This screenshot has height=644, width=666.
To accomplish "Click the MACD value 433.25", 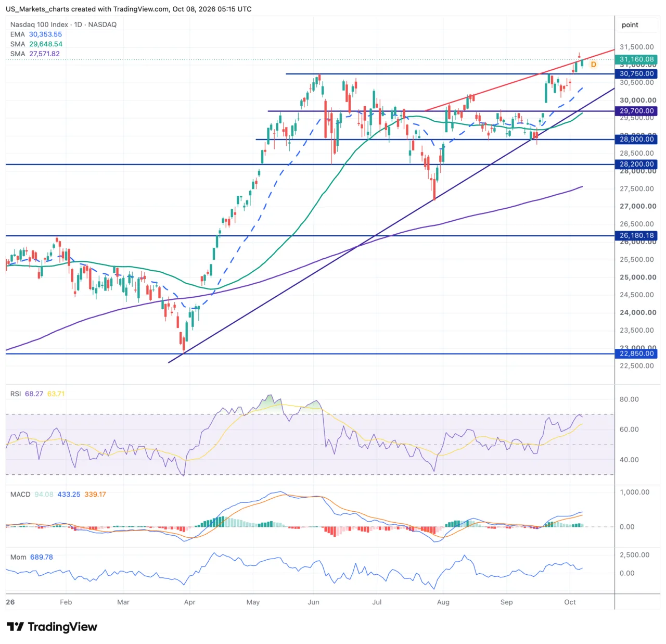I will click(69, 494).
